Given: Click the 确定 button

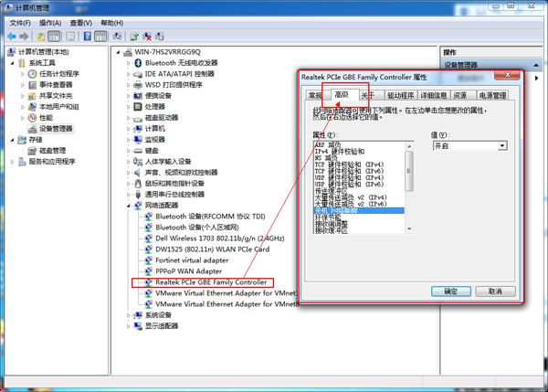Looking at the screenshot, I should pos(450,291).
